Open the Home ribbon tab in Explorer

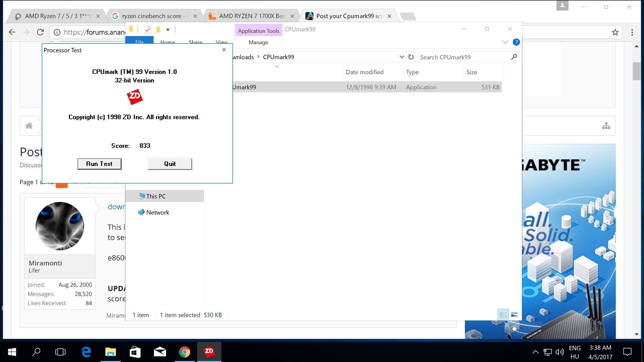point(167,42)
